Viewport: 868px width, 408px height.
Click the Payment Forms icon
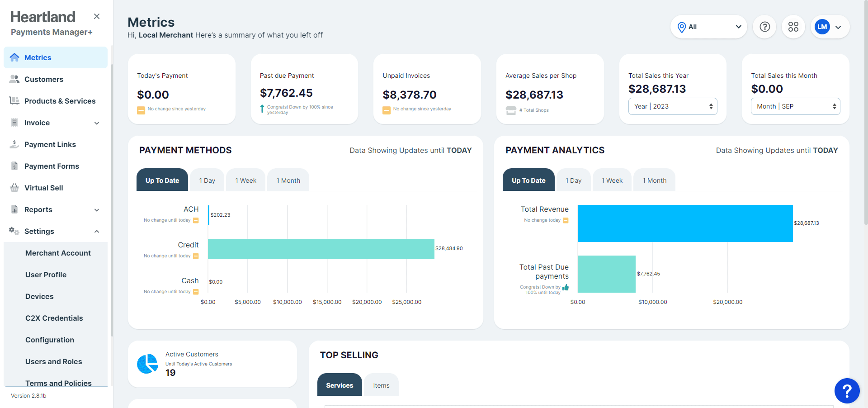pos(14,166)
